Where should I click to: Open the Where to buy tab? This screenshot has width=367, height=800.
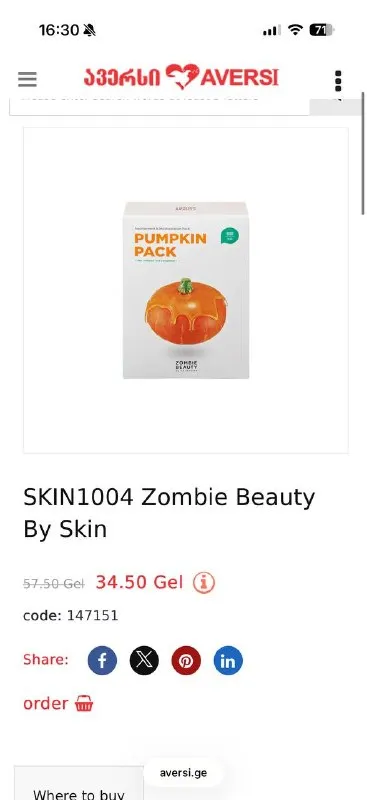[79, 788]
